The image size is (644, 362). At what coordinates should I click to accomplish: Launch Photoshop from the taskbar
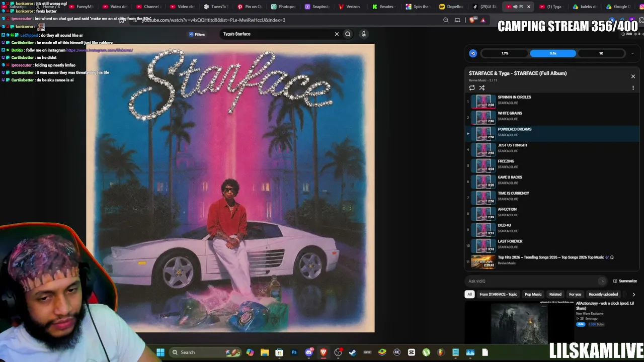tap(294, 352)
